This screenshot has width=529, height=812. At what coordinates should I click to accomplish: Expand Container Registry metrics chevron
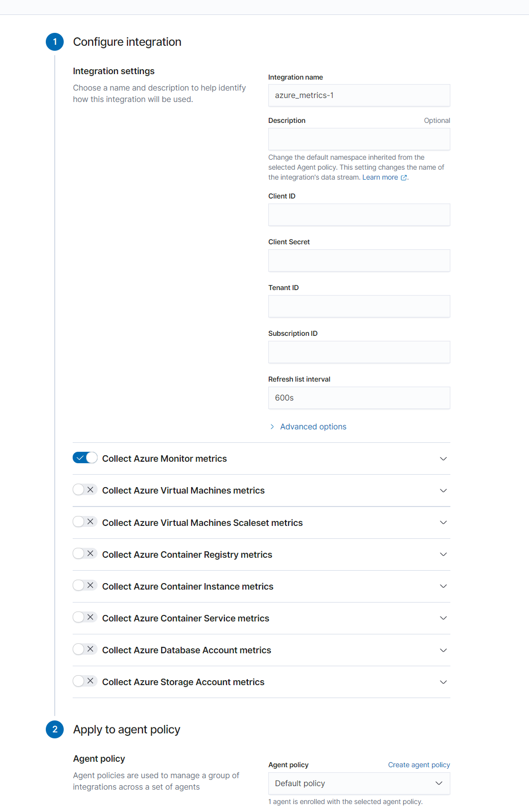[443, 554]
